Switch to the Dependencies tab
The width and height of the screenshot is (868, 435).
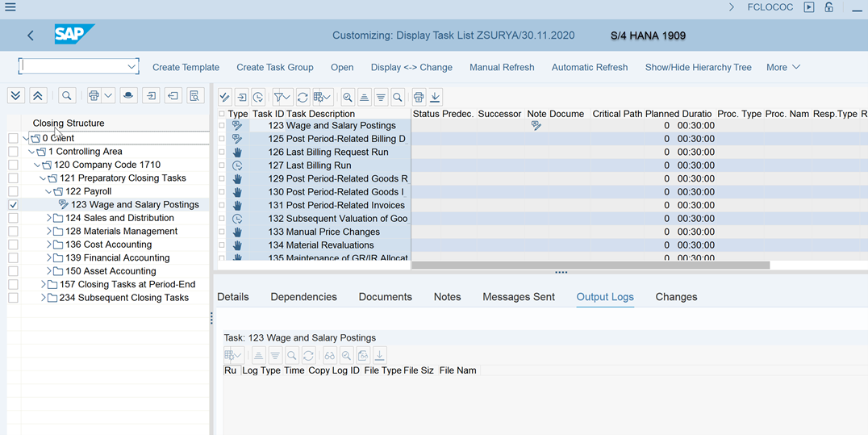click(x=303, y=297)
